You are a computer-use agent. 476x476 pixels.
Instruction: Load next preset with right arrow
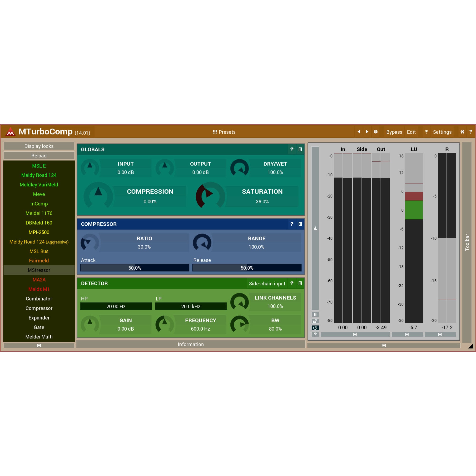pyautogui.click(x=367, y=132)
